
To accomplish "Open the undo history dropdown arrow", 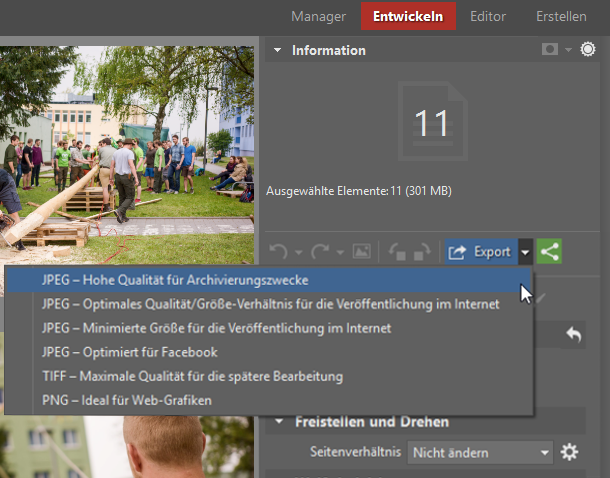I will tap(298, 252).
